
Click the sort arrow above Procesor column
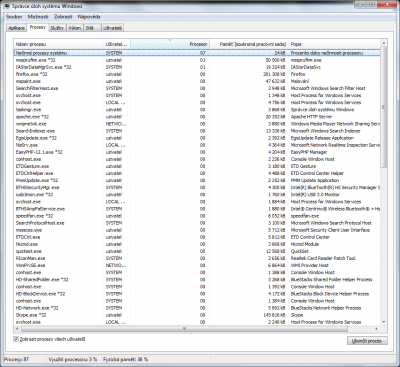pos(170,40)
